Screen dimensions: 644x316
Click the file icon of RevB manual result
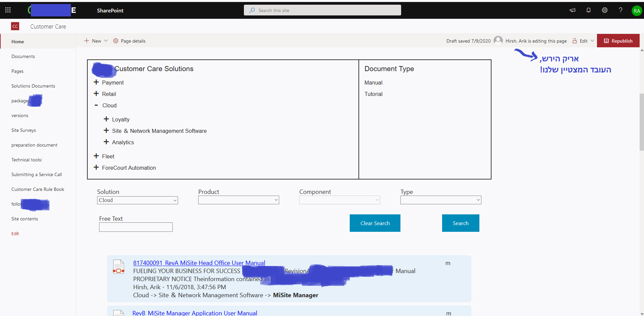click(x=119, y=313)
